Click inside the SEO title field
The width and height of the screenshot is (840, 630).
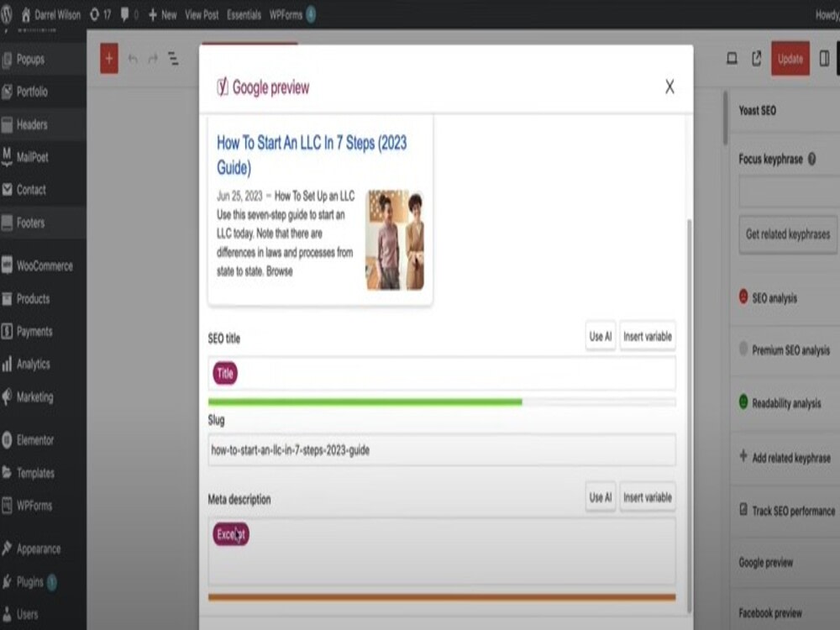(x=442, y=374)
